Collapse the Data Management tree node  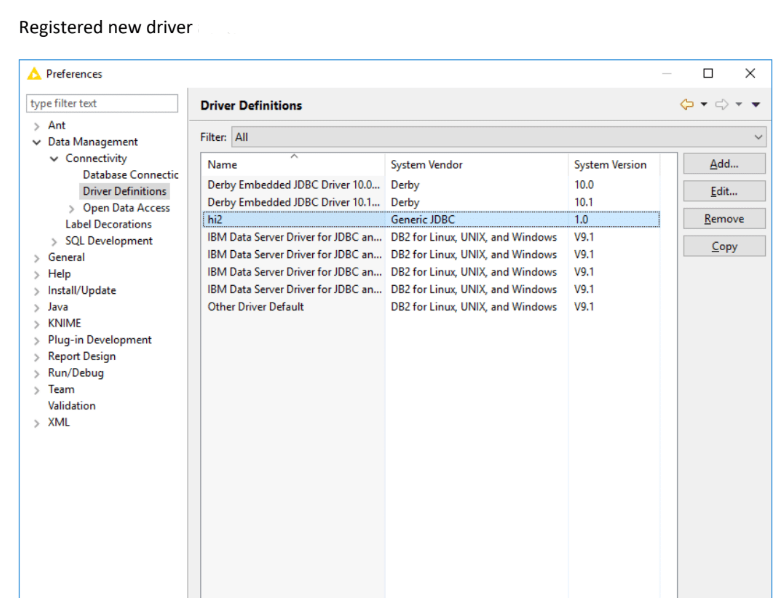coord(37,142)
